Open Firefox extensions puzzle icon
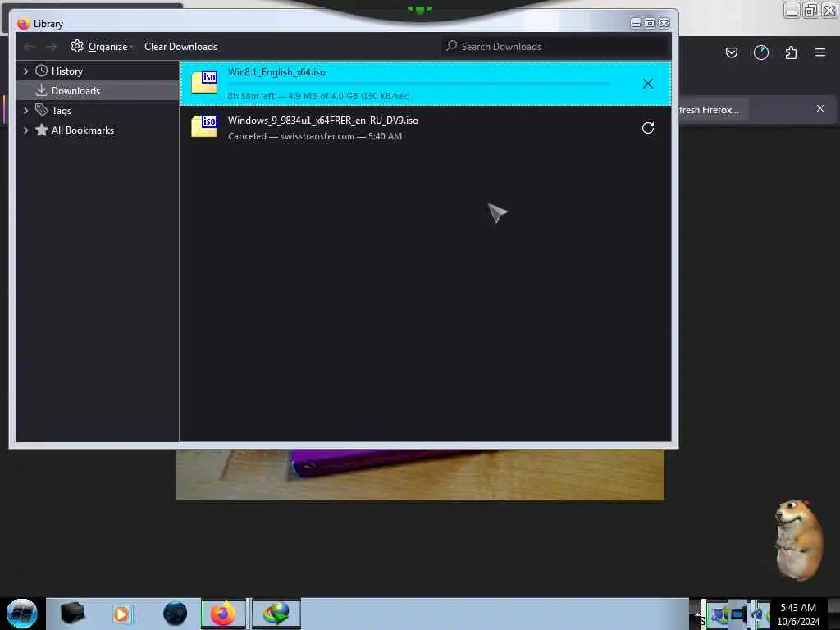This screenshot has width=840, height=630. (x=791, y=52)
